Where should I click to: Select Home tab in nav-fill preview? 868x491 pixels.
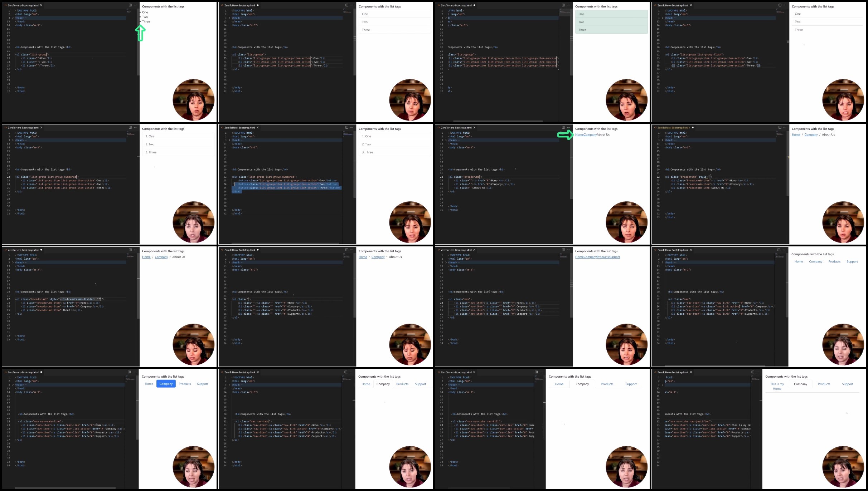point(559,384)
